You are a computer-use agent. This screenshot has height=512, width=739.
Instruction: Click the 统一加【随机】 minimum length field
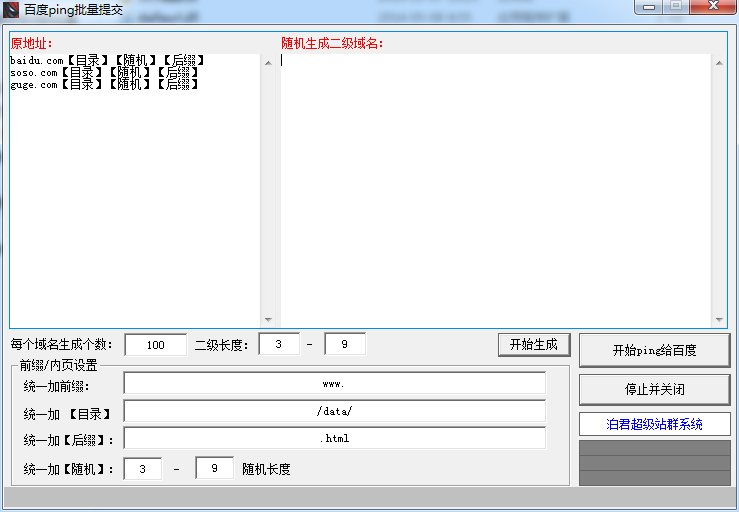[142, 469]
